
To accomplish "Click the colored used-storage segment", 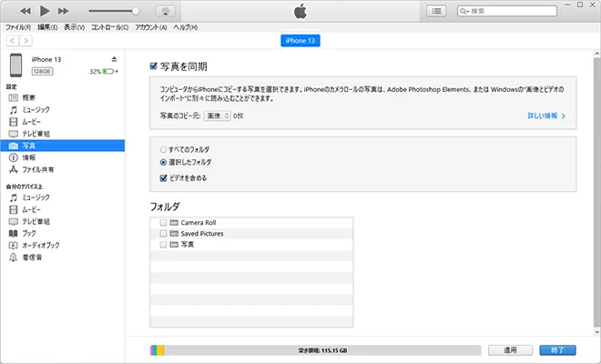I will coord(158,350).
